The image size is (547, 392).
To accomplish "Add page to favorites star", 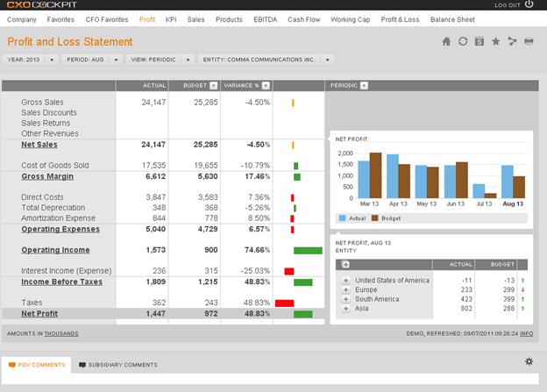I will coord(496,41).
